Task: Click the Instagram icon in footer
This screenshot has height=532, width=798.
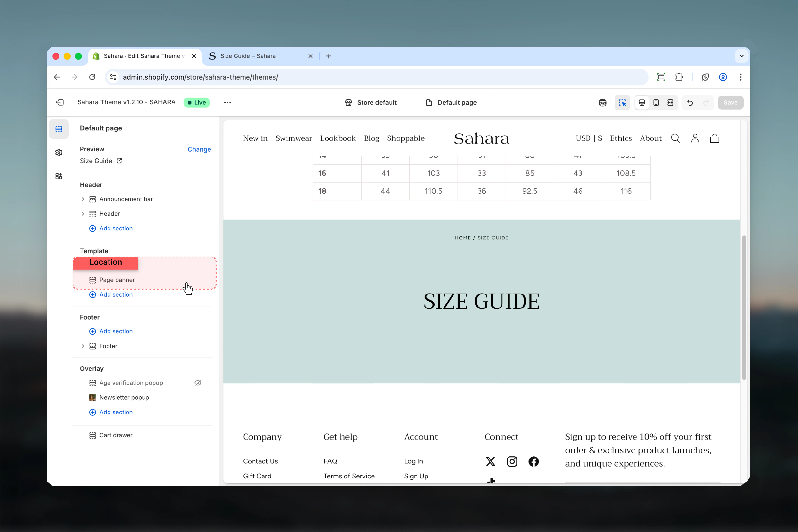Action: pos(512,461)
